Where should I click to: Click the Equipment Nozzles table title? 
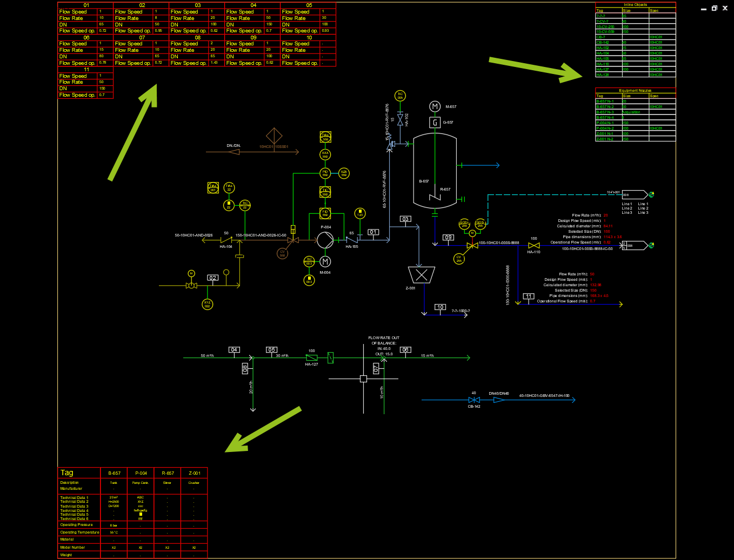point(636,91)
